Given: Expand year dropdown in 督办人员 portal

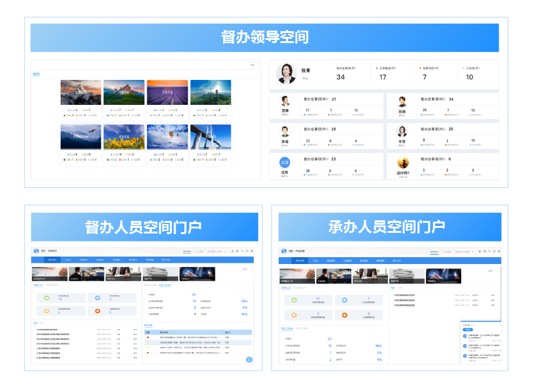Looking at the screenshot, I should (x=247, y=270).
